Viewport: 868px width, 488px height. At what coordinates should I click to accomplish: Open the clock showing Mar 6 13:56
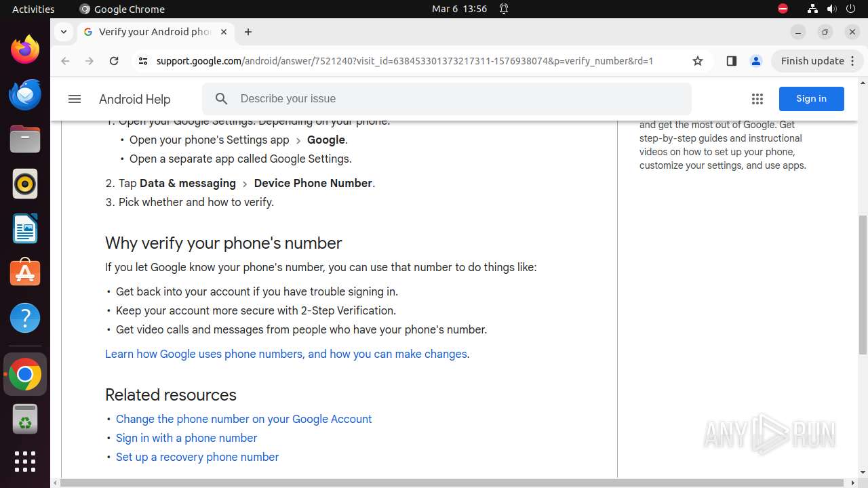point(459,9)
